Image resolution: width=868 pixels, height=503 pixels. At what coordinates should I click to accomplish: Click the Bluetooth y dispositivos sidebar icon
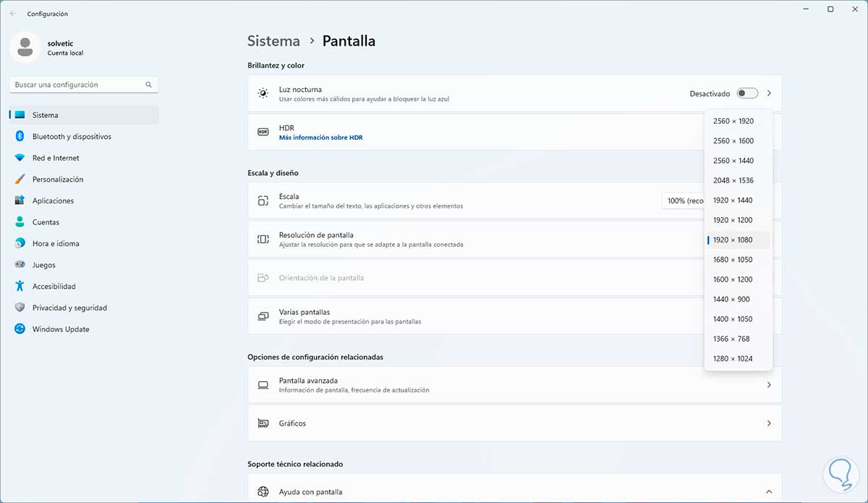(20, 137)
